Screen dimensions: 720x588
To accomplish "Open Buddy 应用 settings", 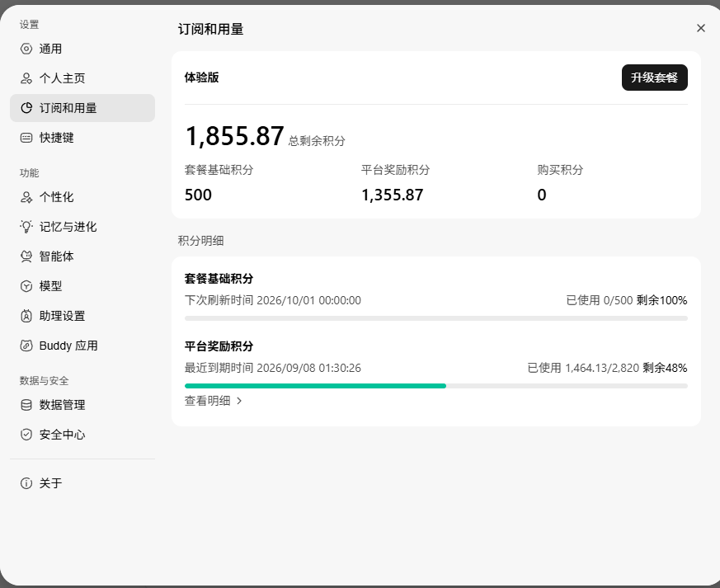I will (x=82, y=346).
